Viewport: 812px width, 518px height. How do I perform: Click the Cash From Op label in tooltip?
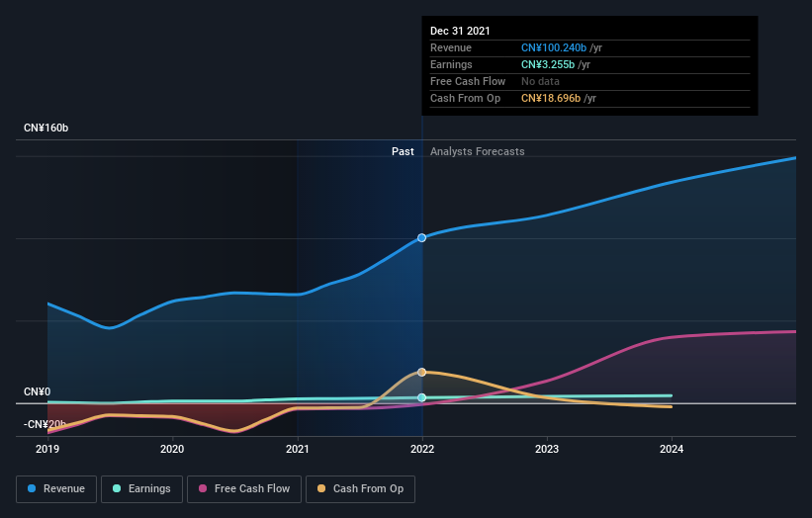point(466,98)
